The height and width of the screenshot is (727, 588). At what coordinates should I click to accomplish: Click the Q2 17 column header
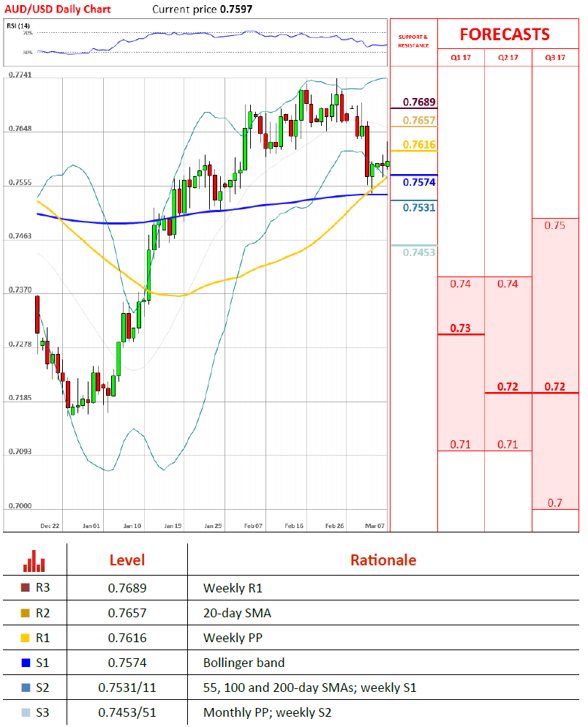click(508, 58)
